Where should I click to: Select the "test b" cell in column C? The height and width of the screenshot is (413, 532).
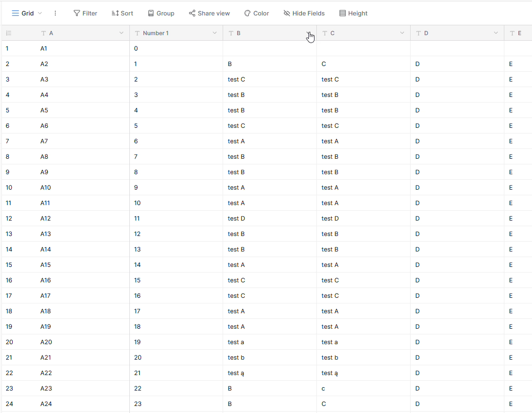(363, 358)
